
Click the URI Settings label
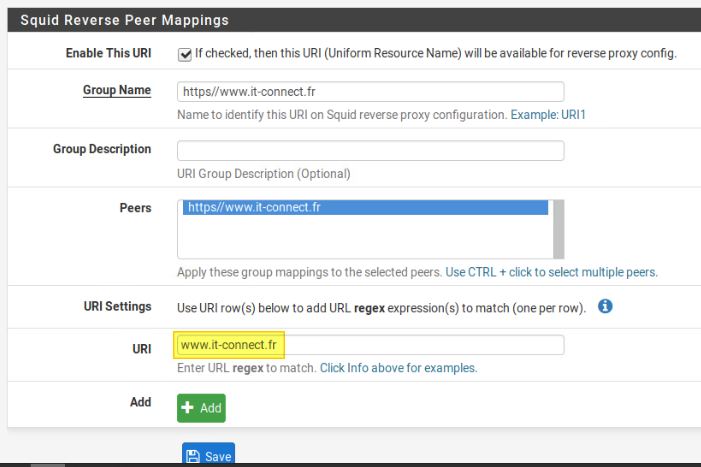point(116,305)
